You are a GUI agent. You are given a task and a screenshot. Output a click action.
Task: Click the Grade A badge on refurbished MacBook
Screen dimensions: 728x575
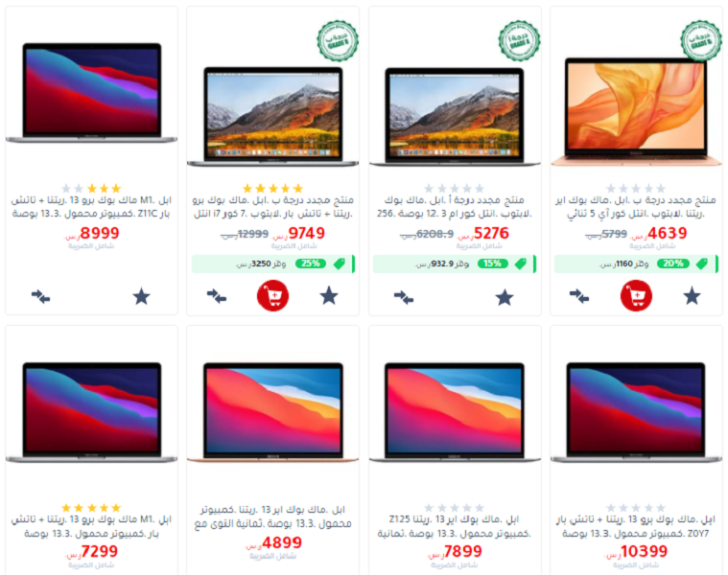[x=519, y=41]
